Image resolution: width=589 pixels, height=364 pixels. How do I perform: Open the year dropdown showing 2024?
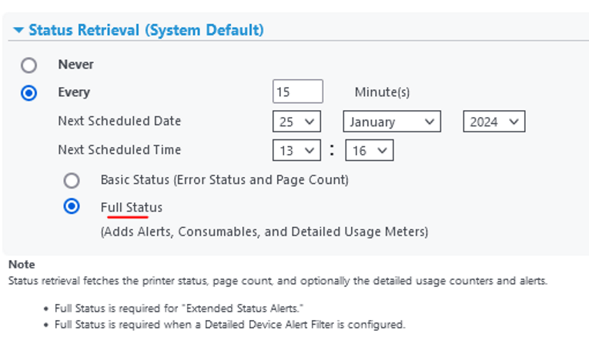pos(494,122)
